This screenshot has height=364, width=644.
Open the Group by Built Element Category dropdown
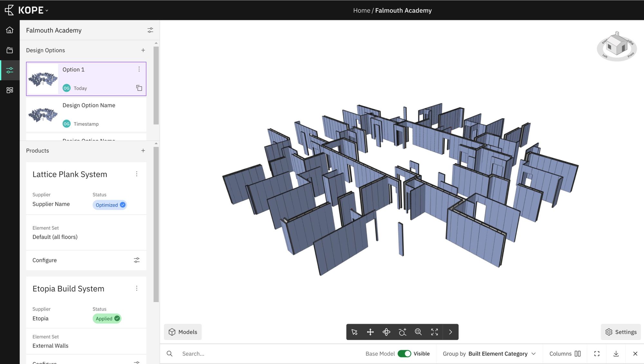[x=489, y=354]
